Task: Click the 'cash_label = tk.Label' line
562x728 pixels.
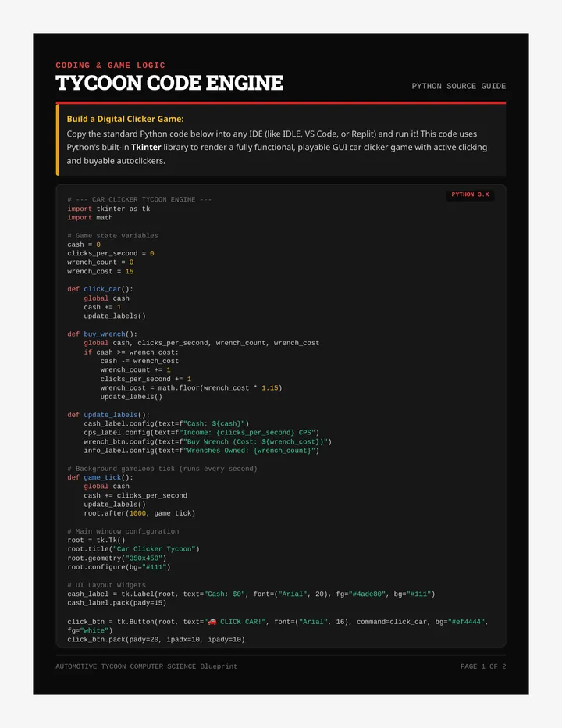Action: (251, 594)
